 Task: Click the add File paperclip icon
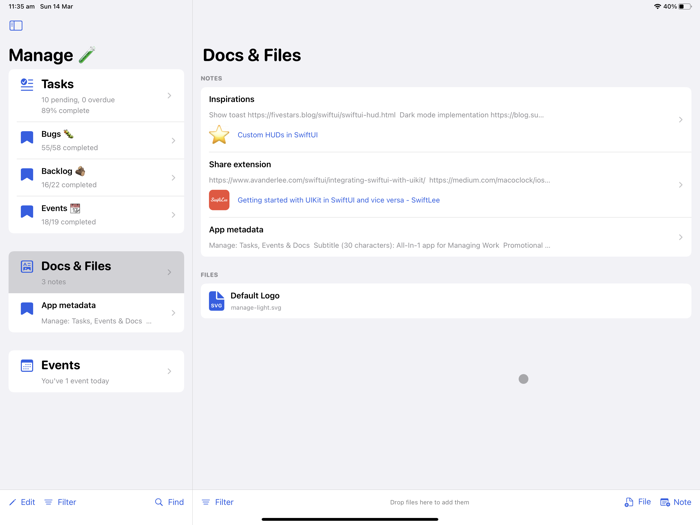[629, 502]
